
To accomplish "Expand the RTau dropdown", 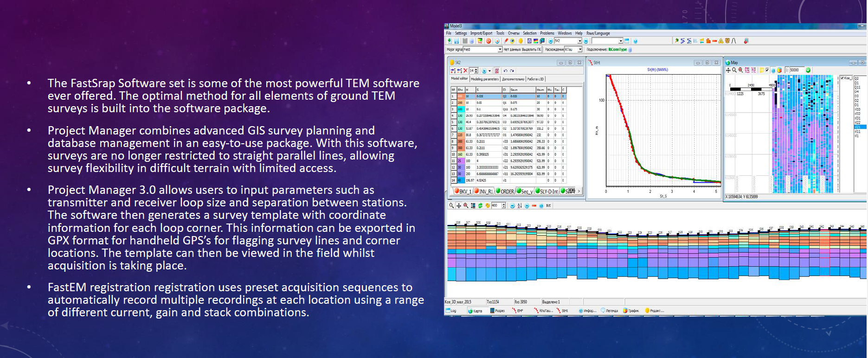I will (x=579, y=50).
